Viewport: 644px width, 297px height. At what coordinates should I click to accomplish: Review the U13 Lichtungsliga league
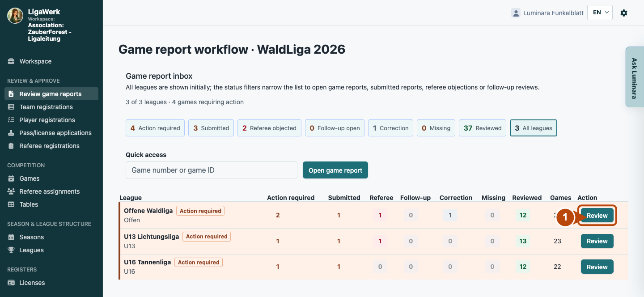(597, 241)
